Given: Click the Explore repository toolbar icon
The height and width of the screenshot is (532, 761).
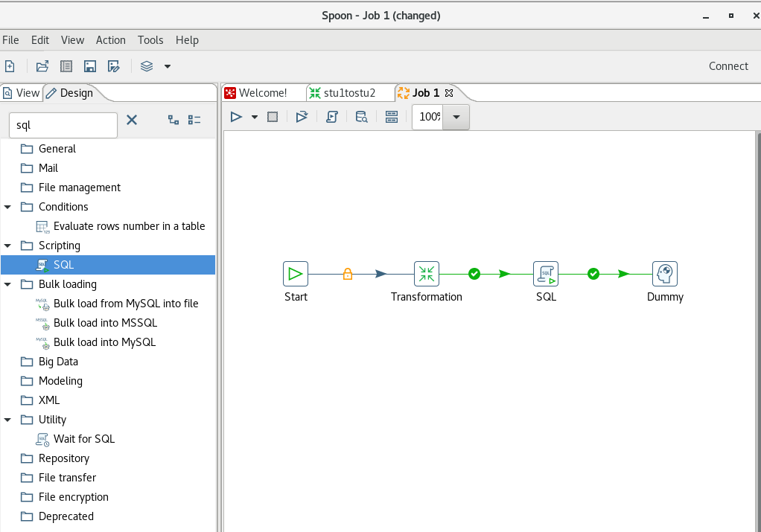Looking at the screenshot, I should pos(66,66).
